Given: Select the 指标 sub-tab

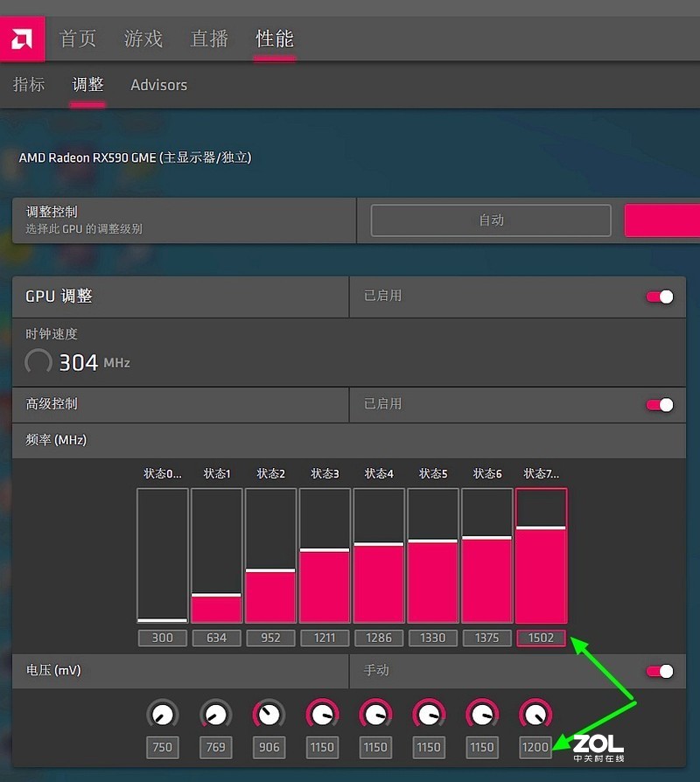Looking at the screenshot, I should [29, 84].
